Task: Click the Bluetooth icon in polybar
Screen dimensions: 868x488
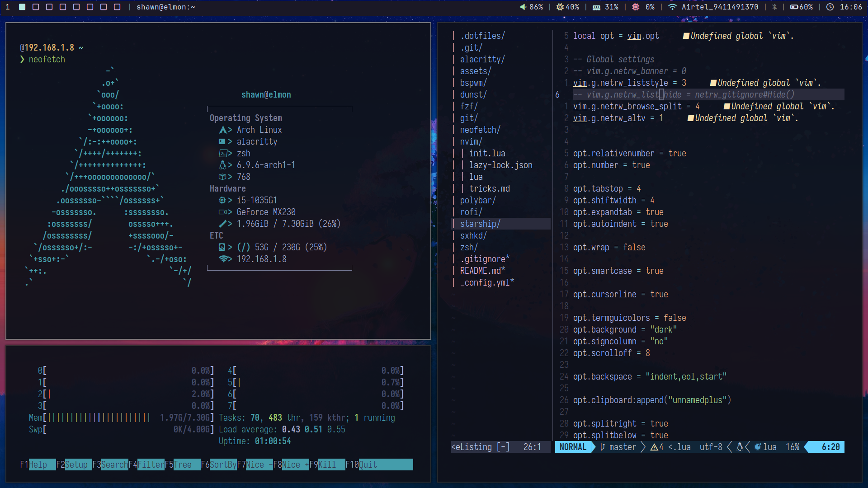Action: click(774, 7)
